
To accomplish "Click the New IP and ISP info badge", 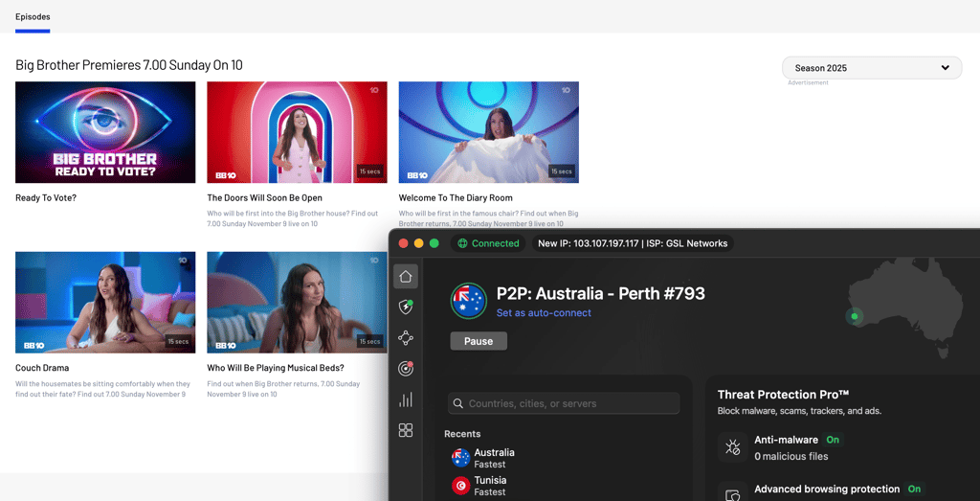I will [x=633, y=243].
